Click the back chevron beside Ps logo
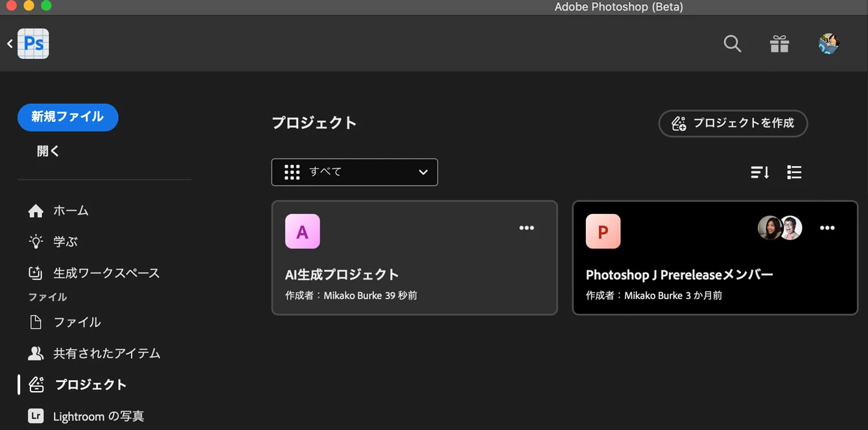The height and width of the screenshot is (430, 868). pyautogui.click(x=10, y=44)
